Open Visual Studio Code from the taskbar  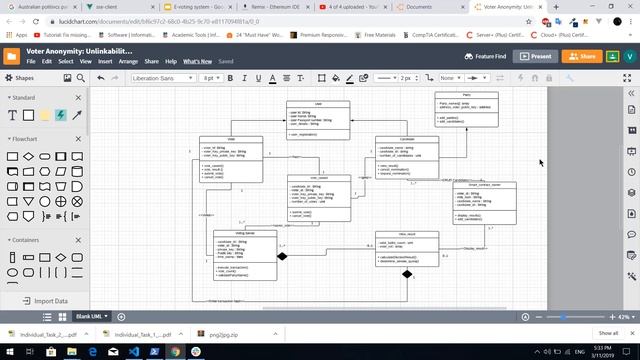point(134,351)
